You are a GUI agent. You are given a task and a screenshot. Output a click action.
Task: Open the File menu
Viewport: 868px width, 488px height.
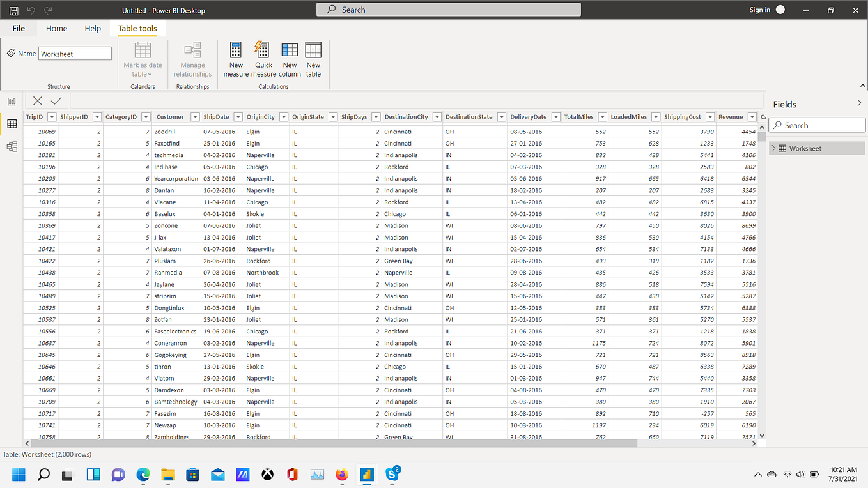click(x=19, y=28)
